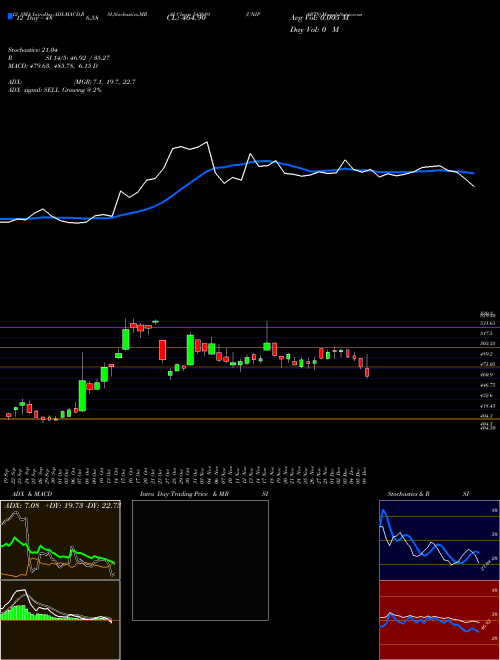Click the 'MACD: 479.63, 485.78, -6.15 D' line

53,66
